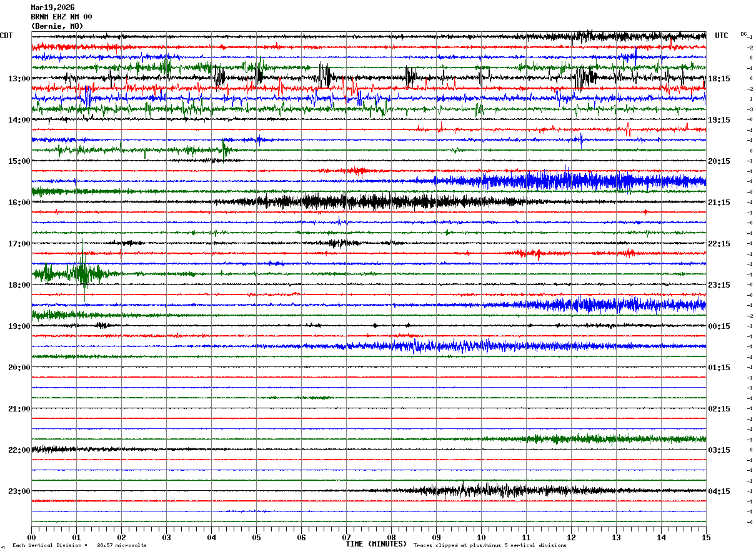Pick minute 15 on the time axis
756x554 pixels.
coord(706,537)
